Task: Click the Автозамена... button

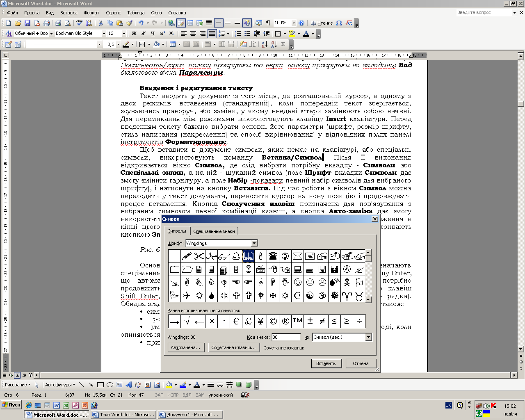Action: pos(186,347)
